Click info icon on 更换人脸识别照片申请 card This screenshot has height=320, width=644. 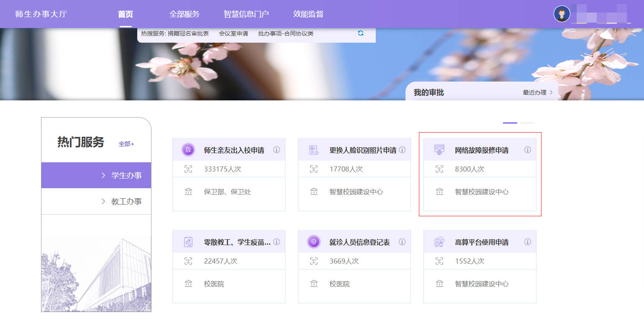(402, 150)
